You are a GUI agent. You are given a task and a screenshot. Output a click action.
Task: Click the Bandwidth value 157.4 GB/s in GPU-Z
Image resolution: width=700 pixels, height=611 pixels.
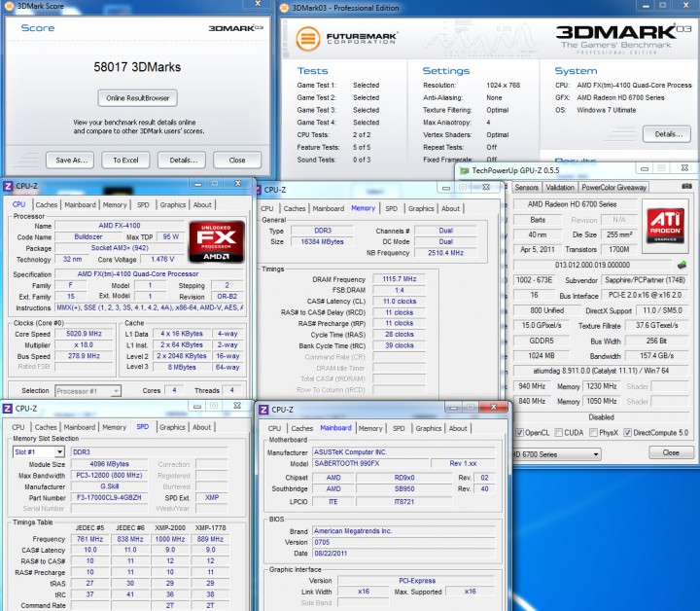(x=656, y=356)
